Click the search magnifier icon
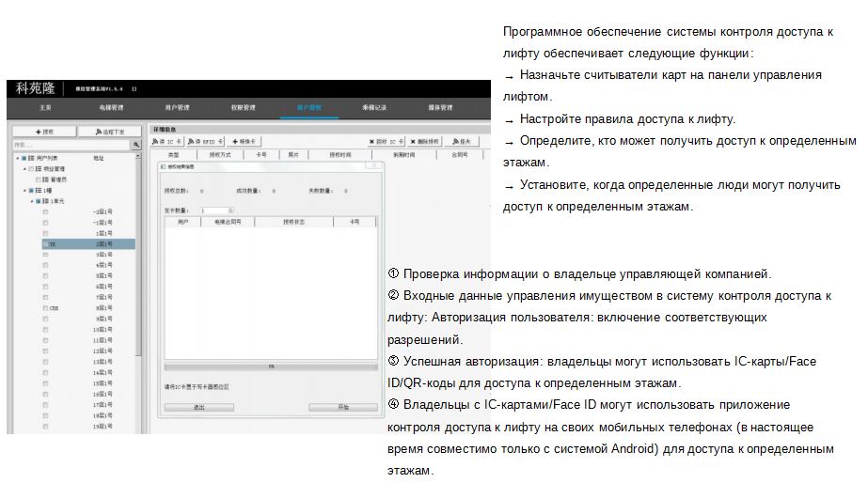Viewport: 868px width, 483px height. 135,145
